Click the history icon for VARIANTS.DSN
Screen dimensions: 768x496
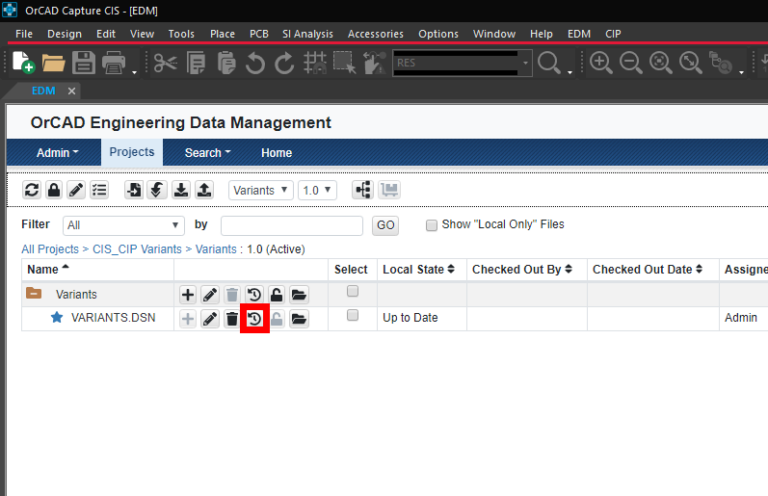[254, 319]
